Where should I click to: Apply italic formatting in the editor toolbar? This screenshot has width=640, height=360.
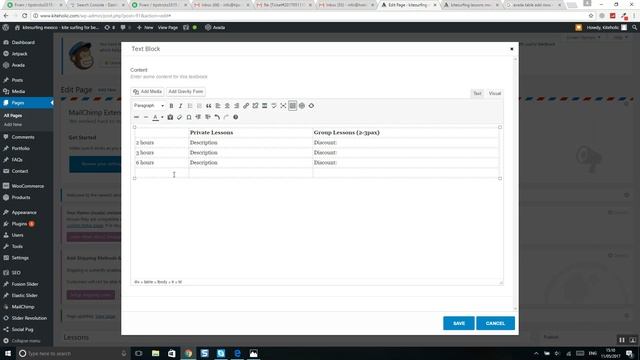point(180,106)
